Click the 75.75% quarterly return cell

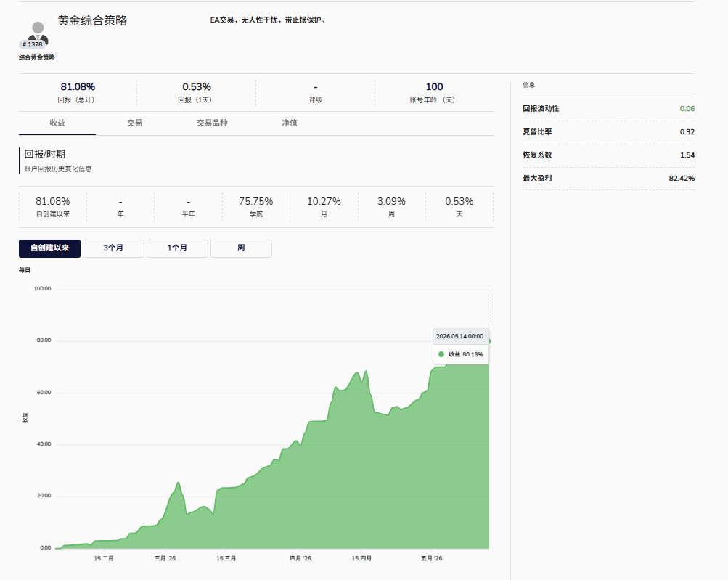pyautogui.click(x=255, y=207)
